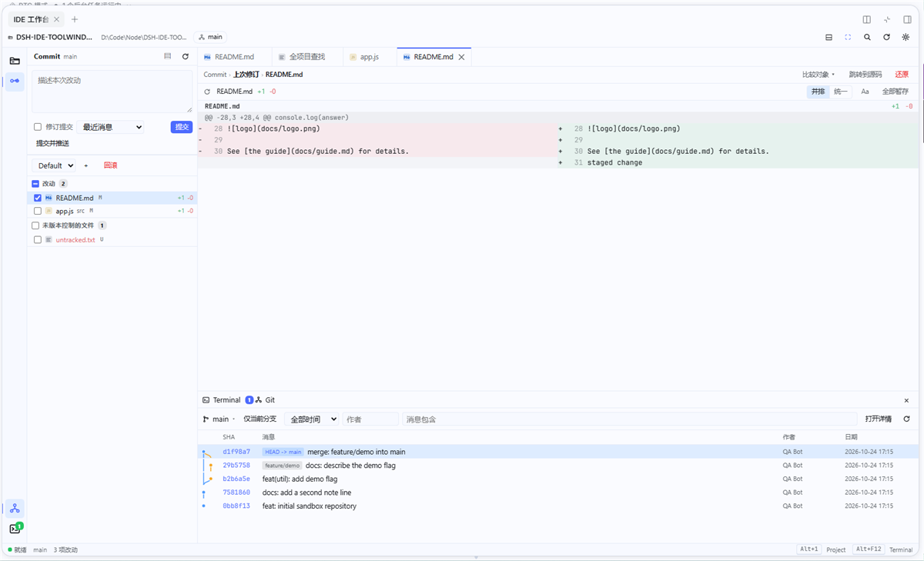The width and height of the screenshot is (924, 561).
Task: Close the IDE 工作台 tab
Action: click(56, 19)
